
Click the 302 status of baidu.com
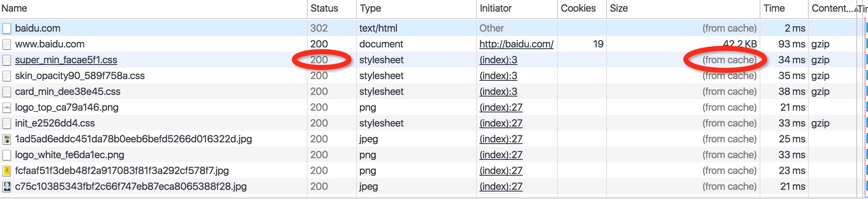(319, 28)
